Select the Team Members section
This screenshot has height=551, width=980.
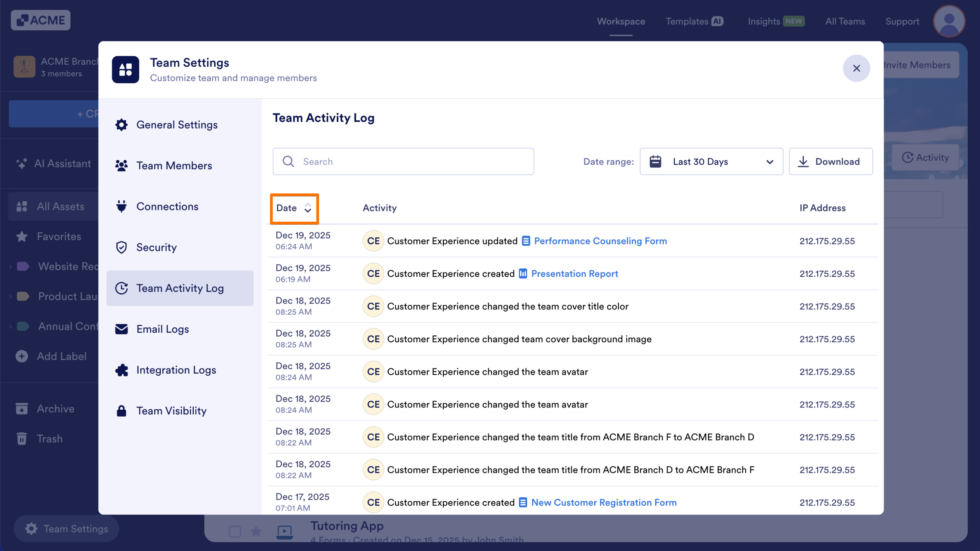click(174, 165)
